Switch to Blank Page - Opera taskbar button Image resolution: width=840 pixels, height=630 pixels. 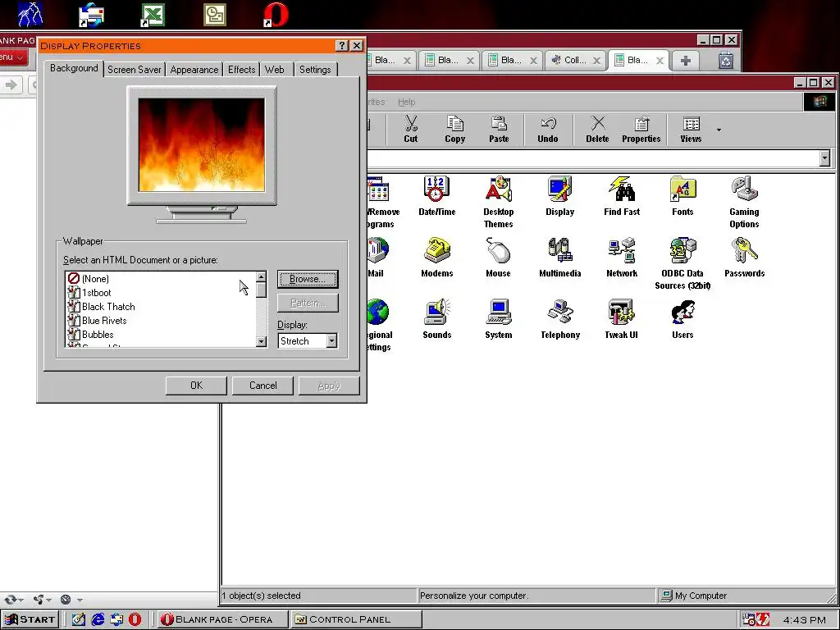point(221,619)
